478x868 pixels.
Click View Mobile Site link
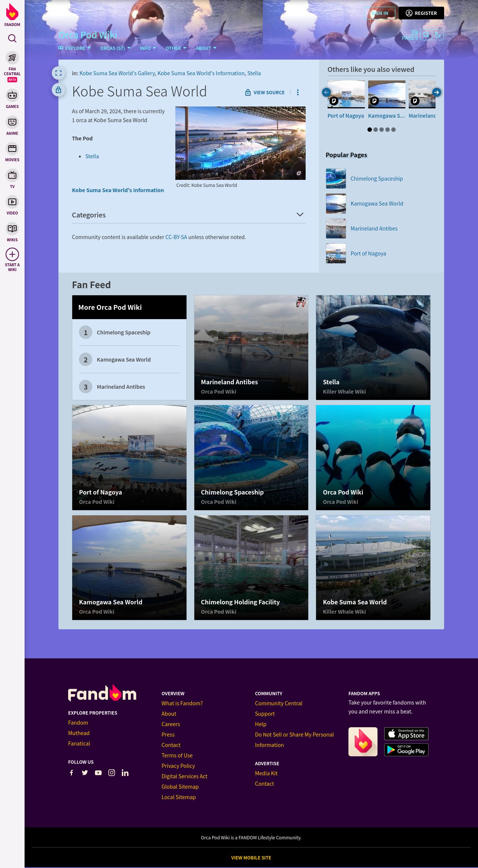(251, 858)
